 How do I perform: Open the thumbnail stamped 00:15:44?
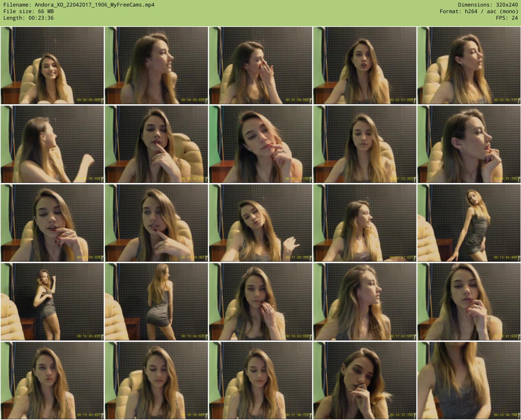156,302
